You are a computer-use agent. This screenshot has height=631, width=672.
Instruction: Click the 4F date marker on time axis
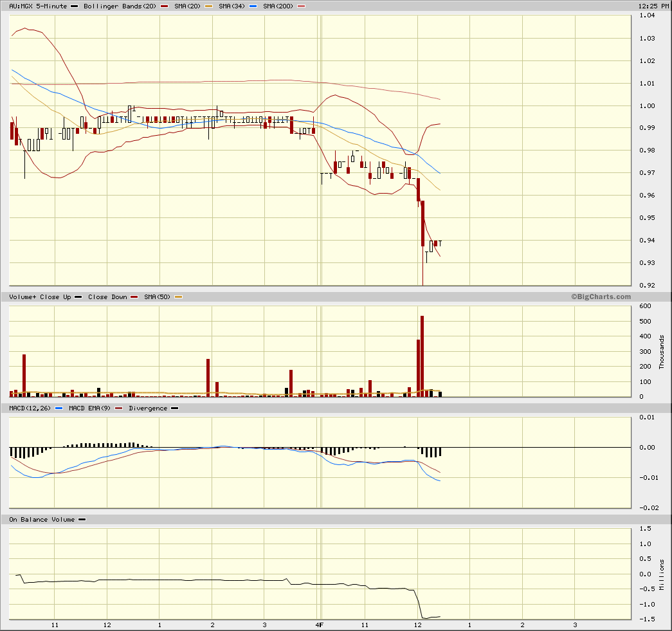(x=320, y=625)
